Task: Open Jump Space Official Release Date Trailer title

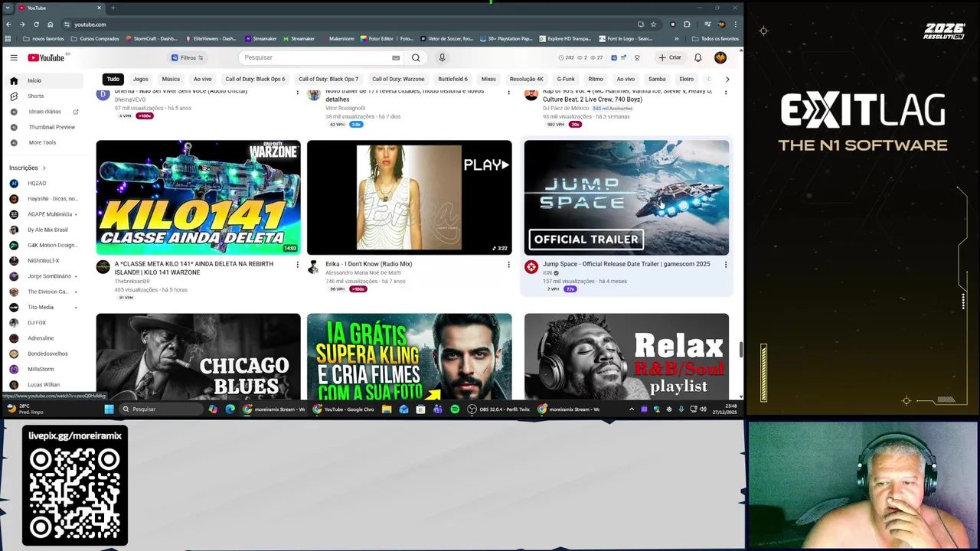Action: [626, 264]
